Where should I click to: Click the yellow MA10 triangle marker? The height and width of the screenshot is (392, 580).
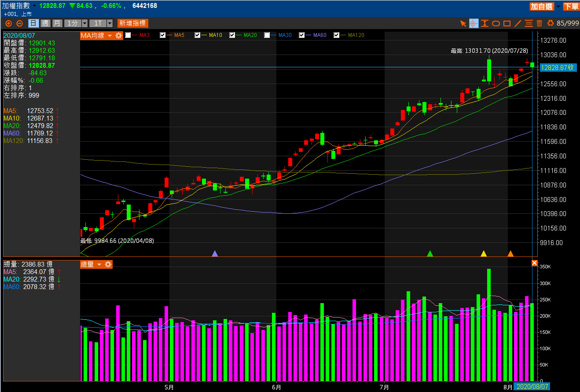coord(484,253)
